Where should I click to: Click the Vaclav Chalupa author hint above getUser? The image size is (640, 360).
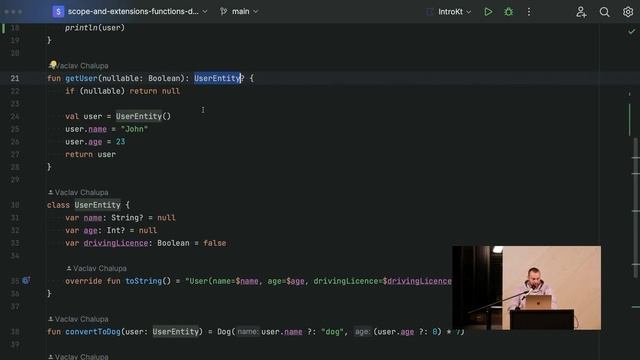pyautogui.click(x=82, y=66)
